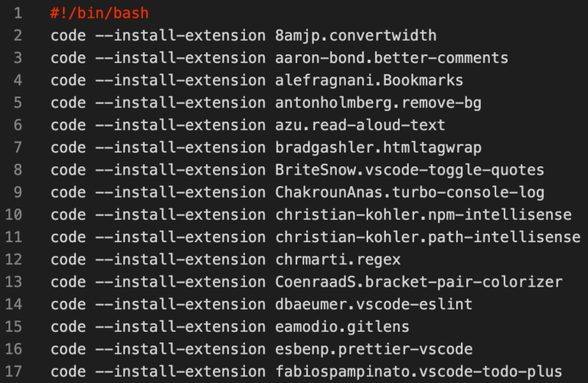Click aaron-bond.better-comments on line 3
Screen dimensions: 588x383
pos(392,58)
